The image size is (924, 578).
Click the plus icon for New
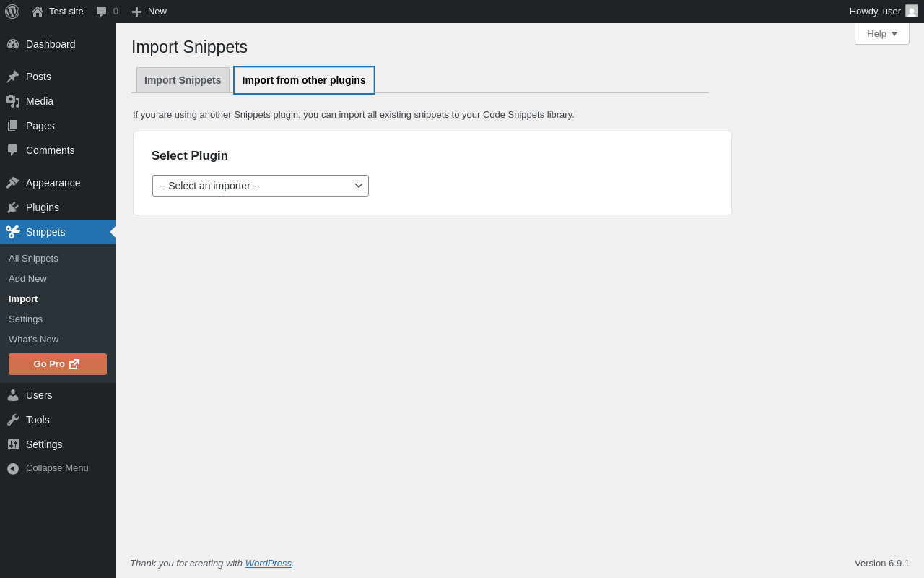[136, 12]
